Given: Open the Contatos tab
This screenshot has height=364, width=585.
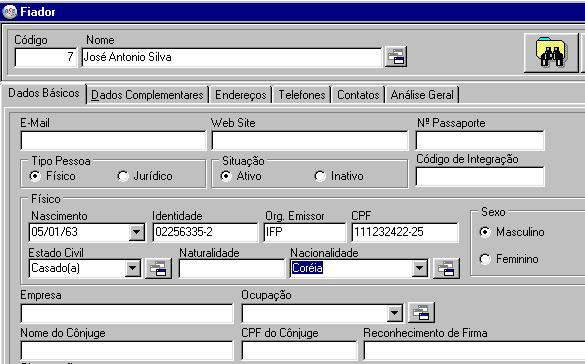Looking at the screenshot, I should 358,95.
